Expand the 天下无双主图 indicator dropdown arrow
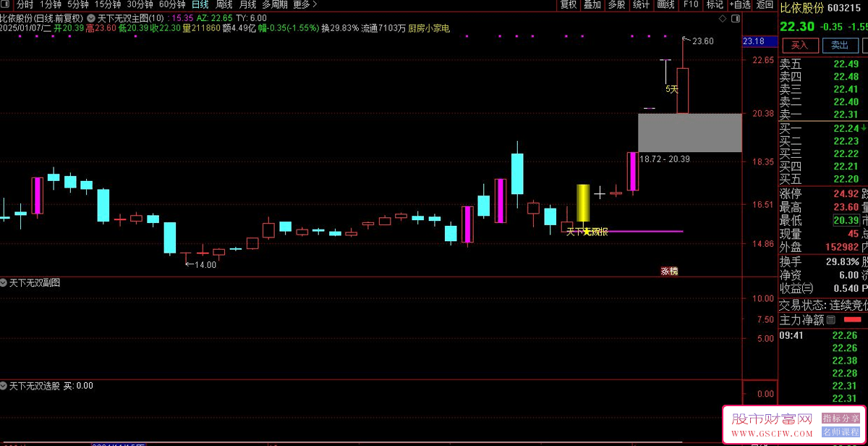The width and height of the screenshot is (868, 446). [90, 17]
